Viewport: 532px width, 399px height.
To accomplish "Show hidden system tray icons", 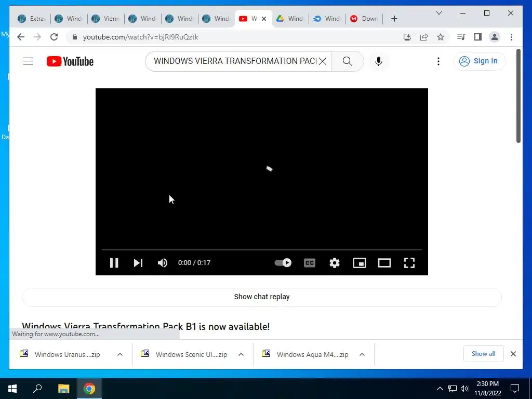I will [440, 389].
